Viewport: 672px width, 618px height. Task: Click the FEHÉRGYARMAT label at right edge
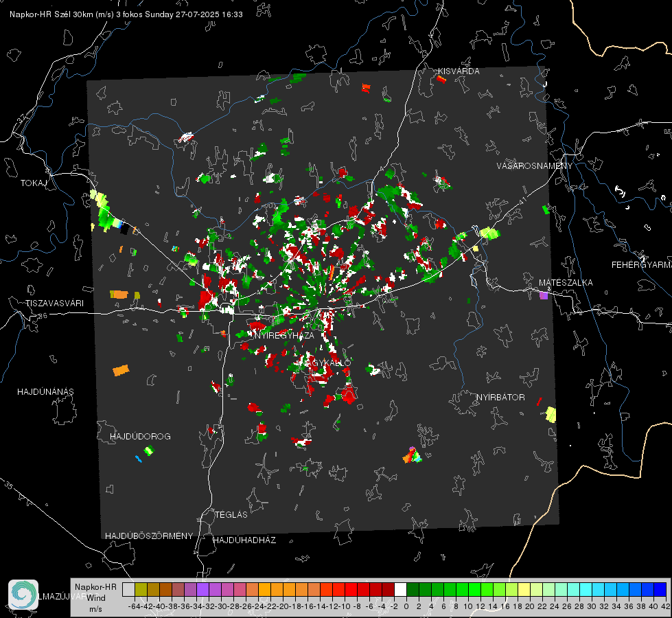coord(641,265)
